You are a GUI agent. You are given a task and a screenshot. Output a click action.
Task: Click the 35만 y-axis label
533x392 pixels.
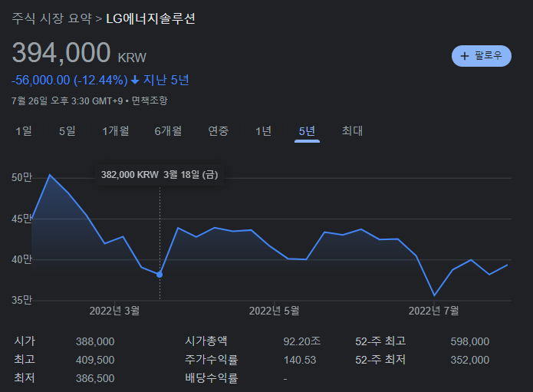point(21,300)
